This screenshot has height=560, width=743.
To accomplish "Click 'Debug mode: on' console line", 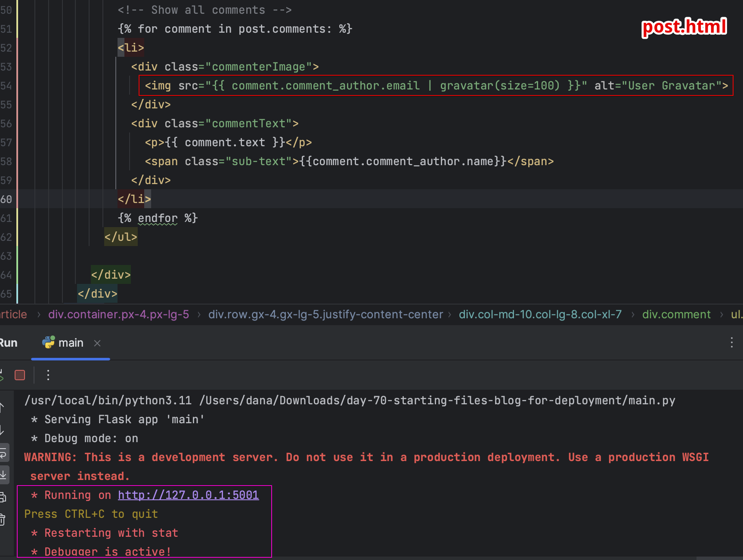I will click(84, 438).
